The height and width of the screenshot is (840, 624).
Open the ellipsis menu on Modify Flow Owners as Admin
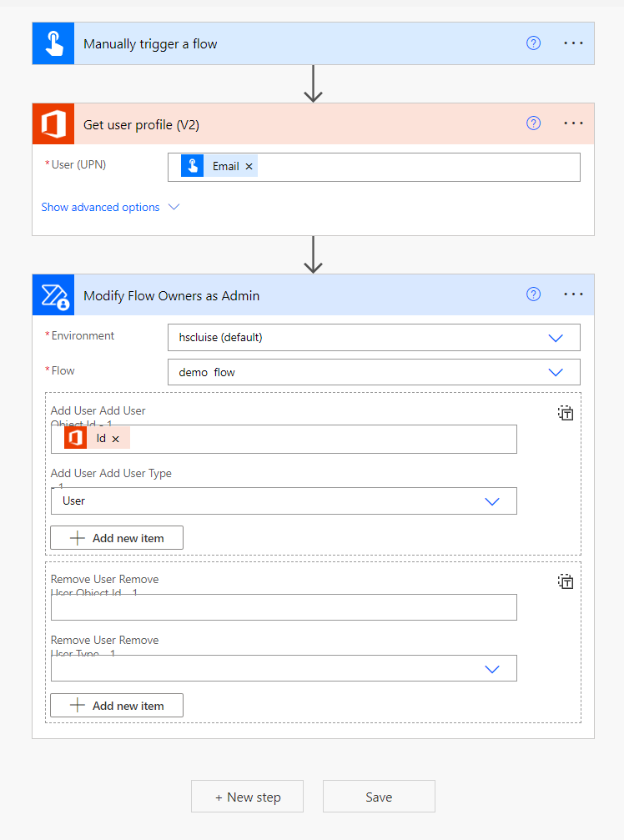[573, 294]
